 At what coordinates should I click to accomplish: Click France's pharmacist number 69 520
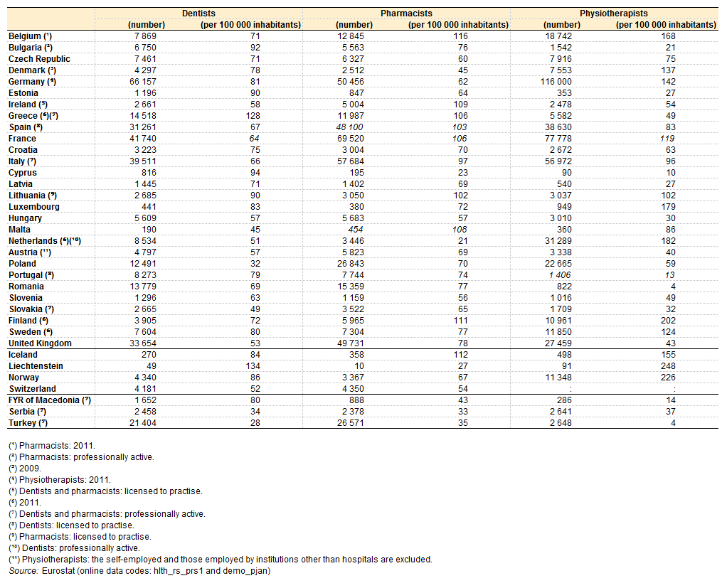(351, 139)
